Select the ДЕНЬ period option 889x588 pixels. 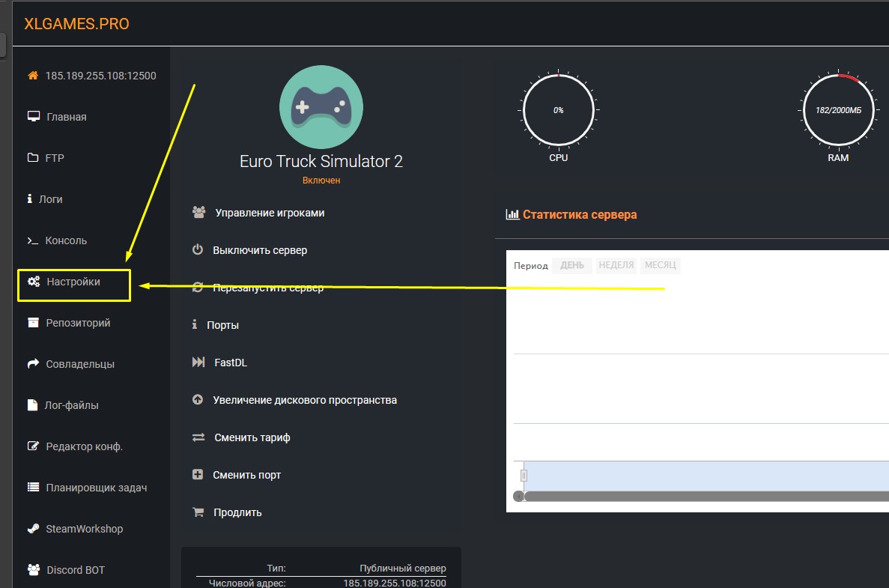tap(572, 265)
